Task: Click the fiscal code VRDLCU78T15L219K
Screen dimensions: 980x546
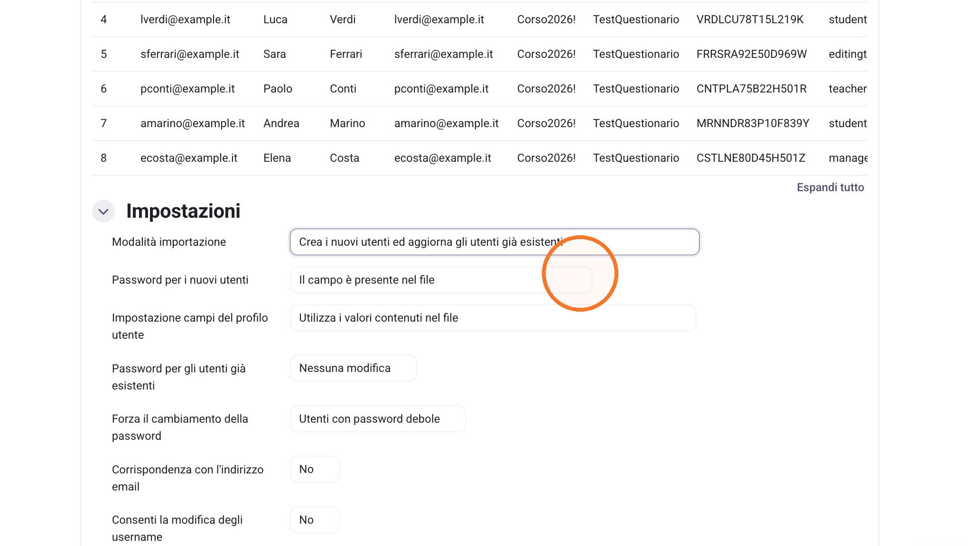Action: pos(750,19)
